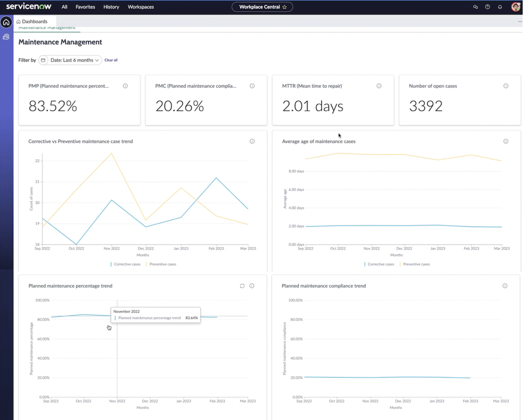Open the more options ellipsis at right
Screen dimensions: 524x420
coord(520,21)
